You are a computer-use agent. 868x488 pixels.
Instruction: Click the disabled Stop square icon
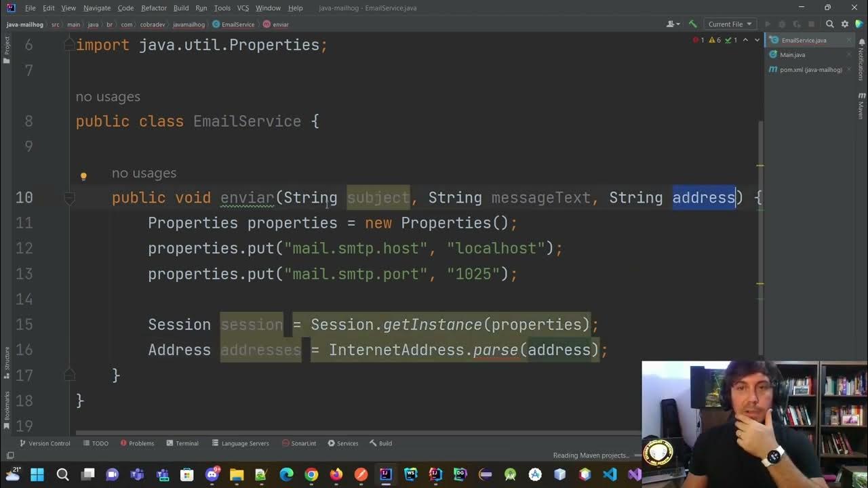click(811, 24)
